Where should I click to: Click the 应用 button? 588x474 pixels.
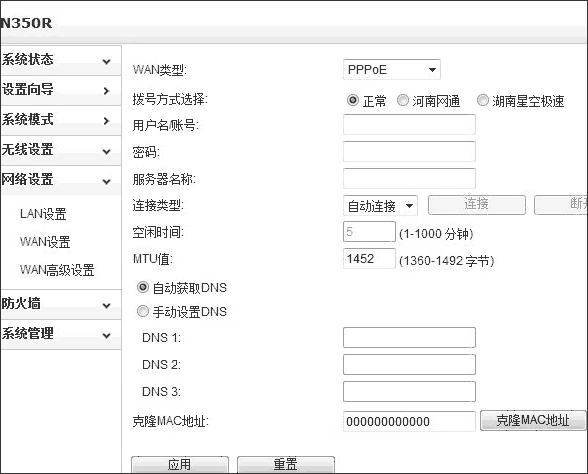(180, 465)
